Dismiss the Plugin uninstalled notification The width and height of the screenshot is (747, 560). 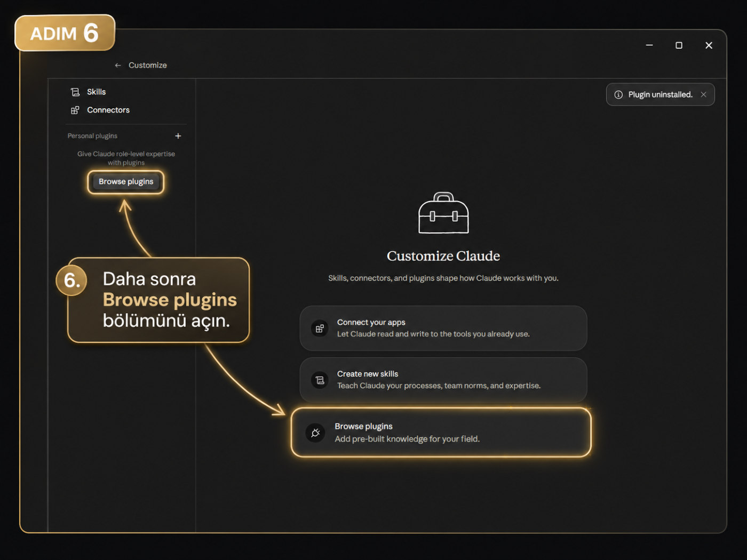[x=704, y=94]
